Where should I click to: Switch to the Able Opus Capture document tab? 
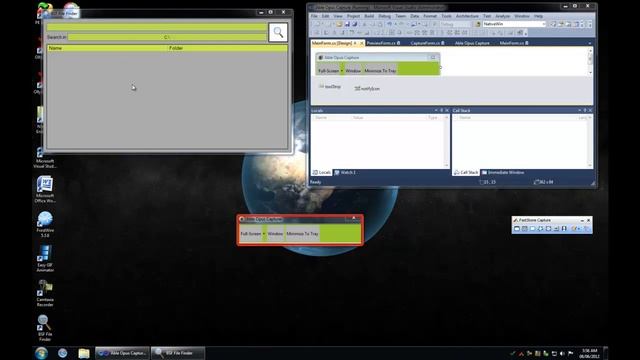click(472, 43)
